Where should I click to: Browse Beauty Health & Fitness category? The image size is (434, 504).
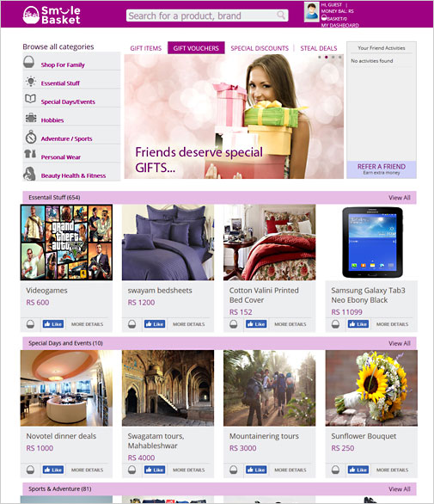click(x=73, y=175)
